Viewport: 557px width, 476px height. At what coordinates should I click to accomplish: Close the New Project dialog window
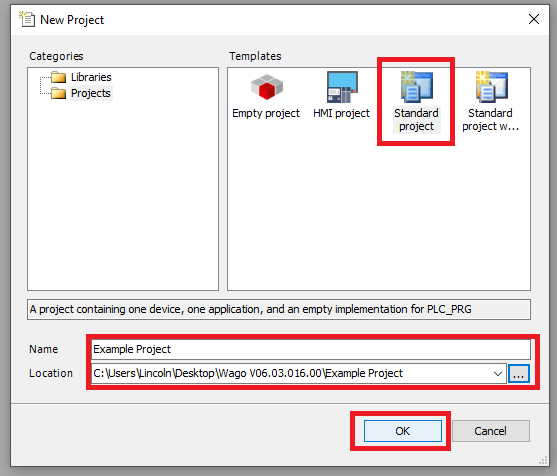pos(534,19)
